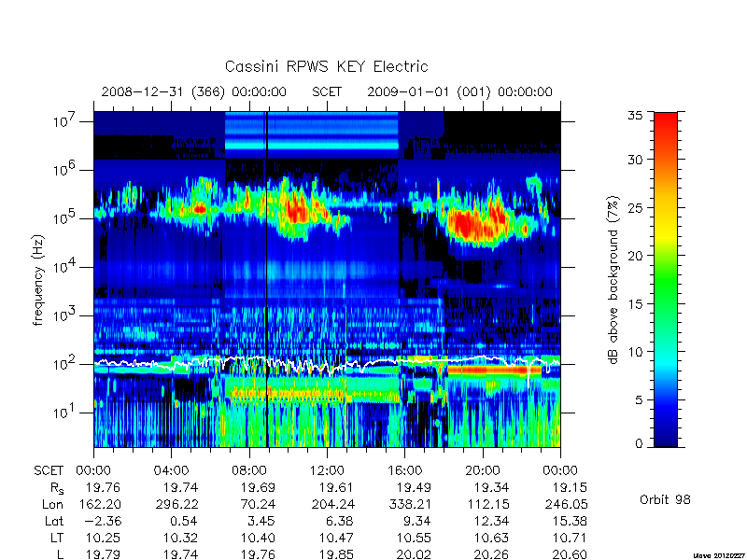This screenshot has width=747, height=560.
Task: Click the black vertical data gap line near 09:00
Action: 267,280
